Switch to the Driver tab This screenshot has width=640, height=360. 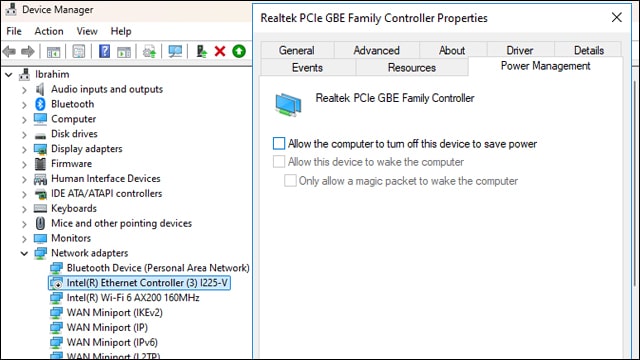point(519,50)
